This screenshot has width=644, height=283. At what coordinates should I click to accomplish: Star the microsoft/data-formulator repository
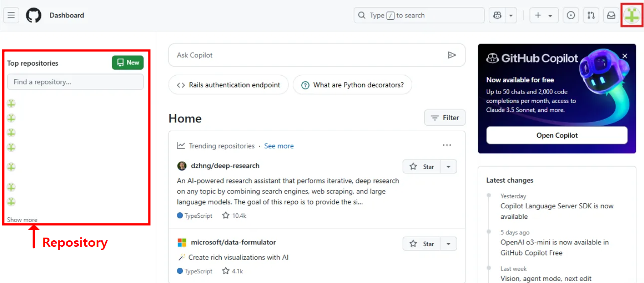click(422, 244)
